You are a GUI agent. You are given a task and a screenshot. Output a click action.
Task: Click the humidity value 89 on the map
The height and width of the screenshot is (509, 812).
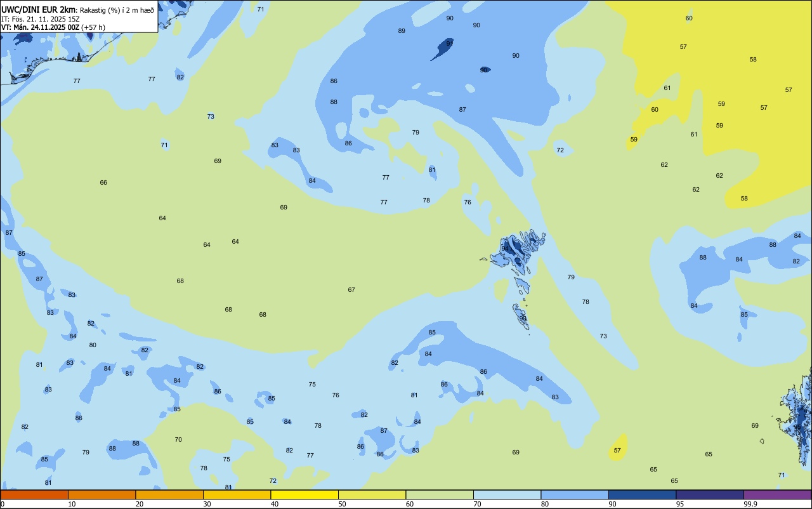pyautogui.click(x=402, y=31)
